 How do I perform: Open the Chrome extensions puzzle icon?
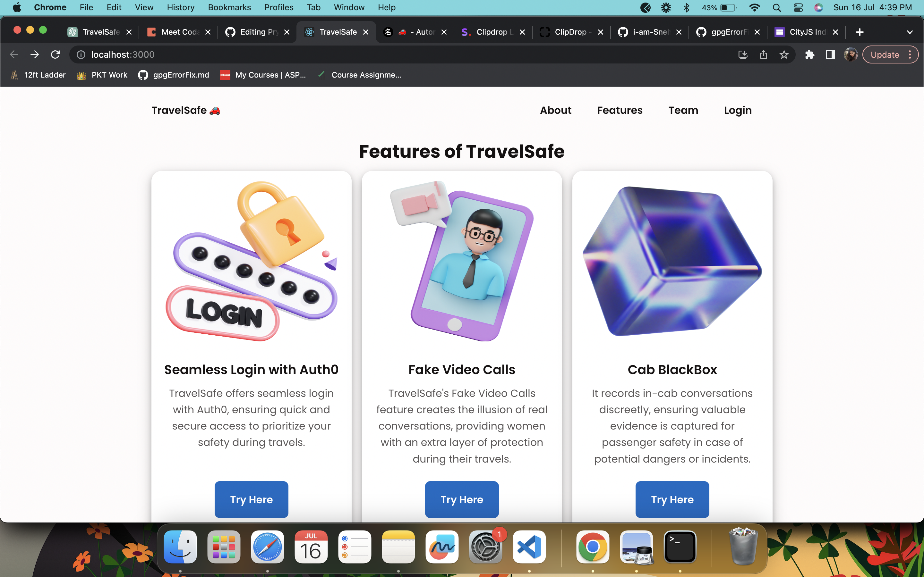click(809, 54)
